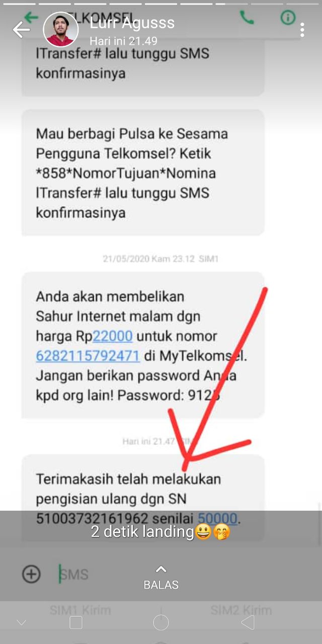Send via the SIM1 Kirim button

[x=80, y=610]
